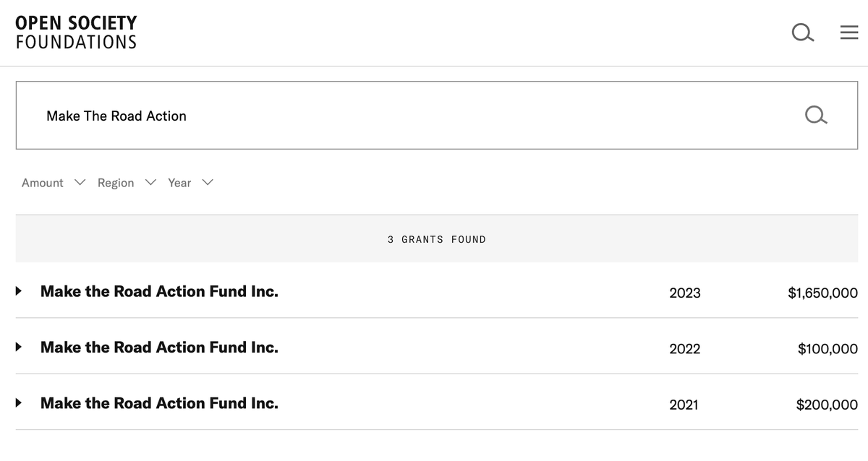Open the hamburger menu icon
The height and width of the screenshot is (461, 868).
click(848, 33)
